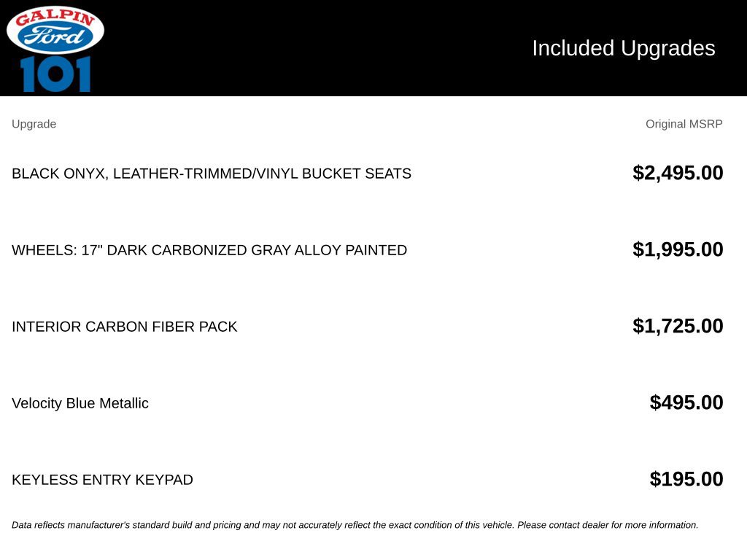Click the Upgrade column header
Image resolution: width=747 pixels, height=560 pixels.
pyautogui.click(x=34, y=124)
